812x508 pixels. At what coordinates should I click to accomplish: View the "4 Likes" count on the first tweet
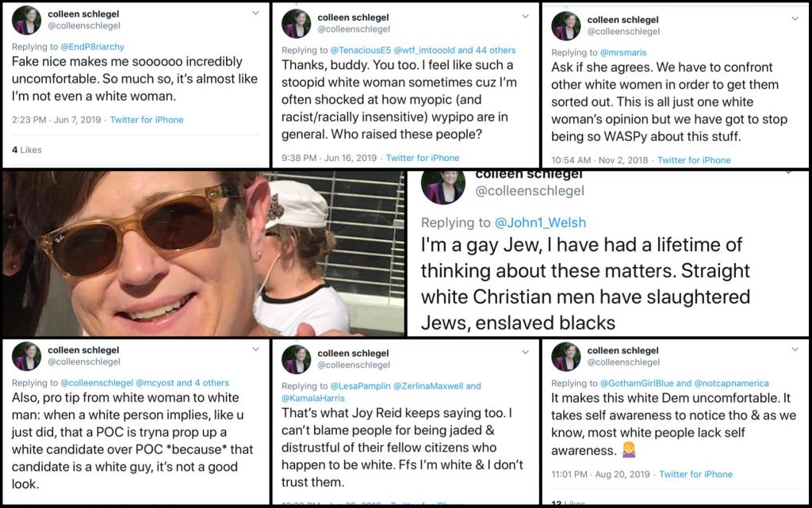27,150
